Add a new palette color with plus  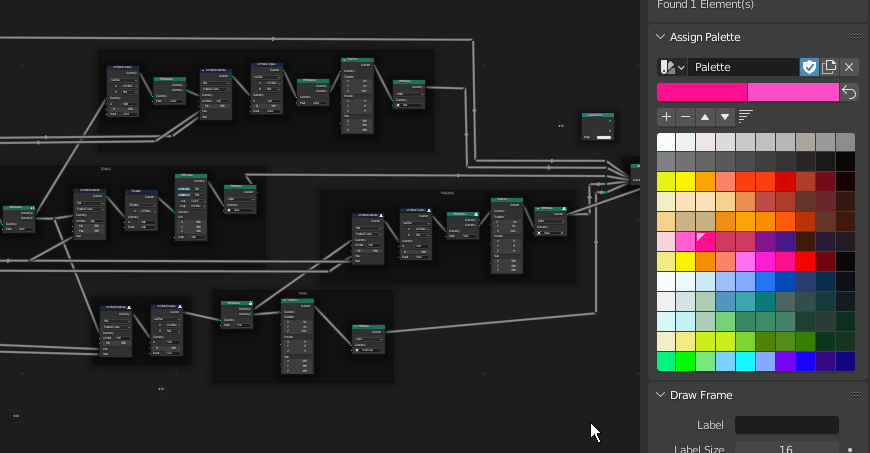pyautogui.click(x=666, y=117)
